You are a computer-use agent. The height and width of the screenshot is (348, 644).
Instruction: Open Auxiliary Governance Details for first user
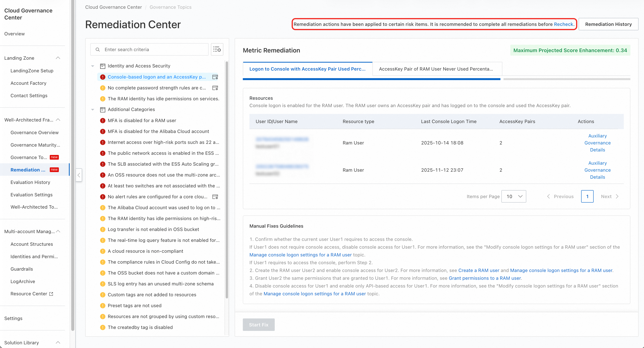[x=597, y=143]
